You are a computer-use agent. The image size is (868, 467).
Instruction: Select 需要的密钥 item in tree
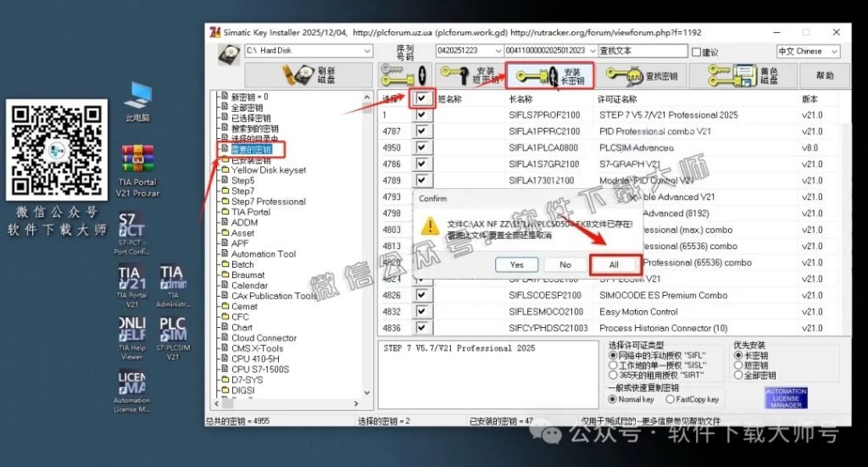click(251, 149)
